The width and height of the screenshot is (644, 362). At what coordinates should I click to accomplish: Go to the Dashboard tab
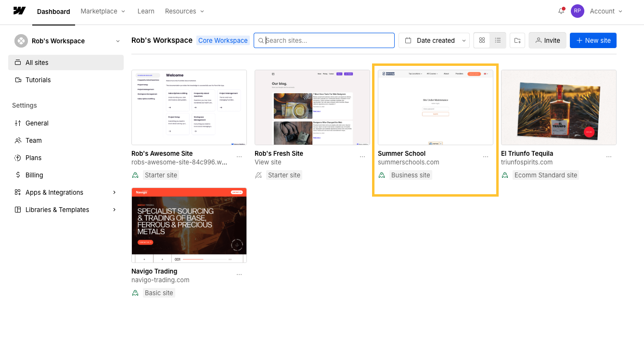pos(53,12)
